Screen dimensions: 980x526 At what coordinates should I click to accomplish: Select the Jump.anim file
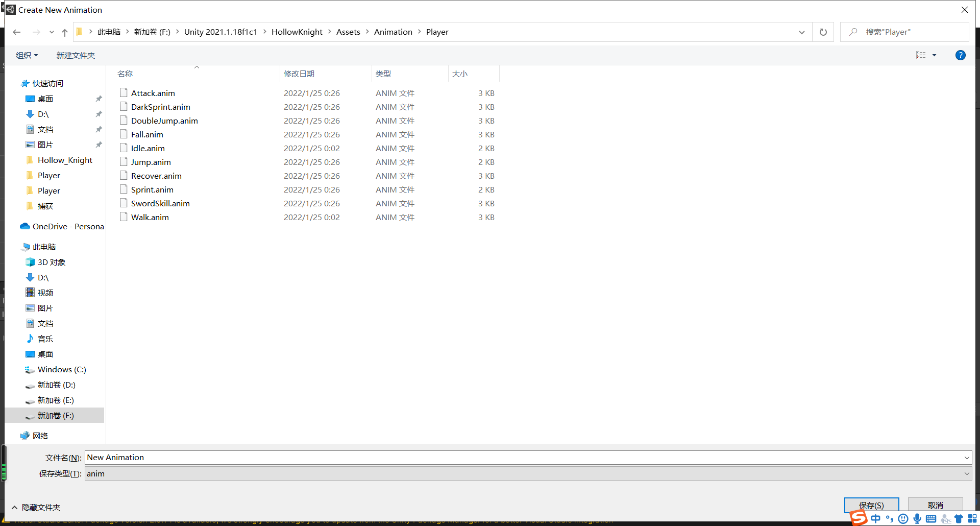(151, 162)
